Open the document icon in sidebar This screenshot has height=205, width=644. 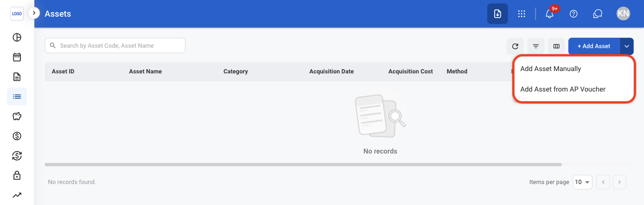(17, 77)
